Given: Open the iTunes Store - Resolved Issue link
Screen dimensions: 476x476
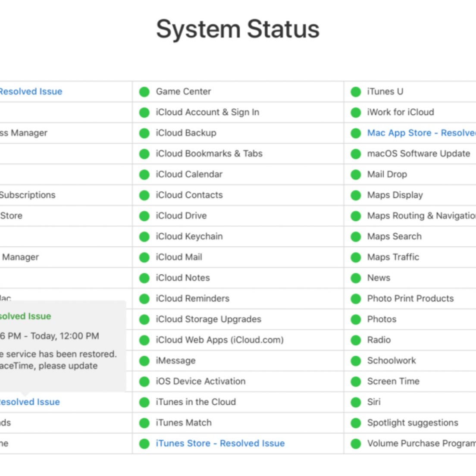Looking at the screenshot, I should [x=220, y=443].
